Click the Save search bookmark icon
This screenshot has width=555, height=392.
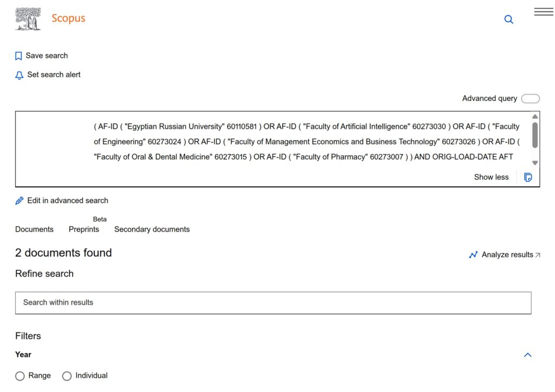(x=18, y=56)
